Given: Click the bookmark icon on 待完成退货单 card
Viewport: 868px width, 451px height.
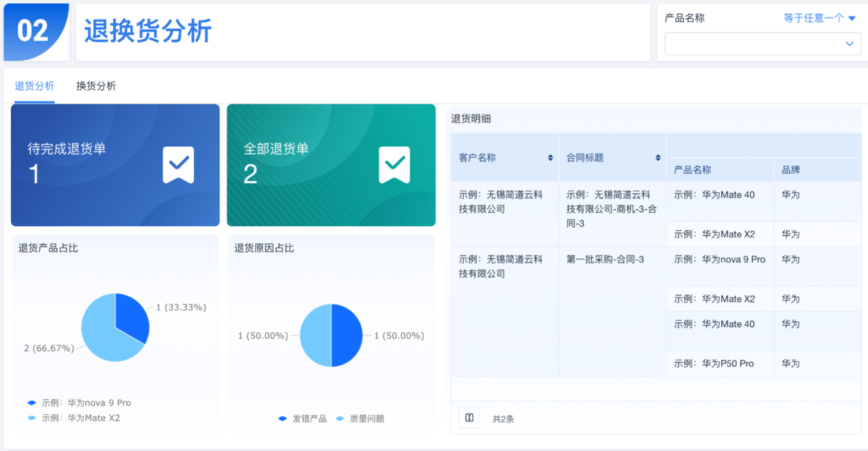Looking at the screenshot, I should point(178,165).
